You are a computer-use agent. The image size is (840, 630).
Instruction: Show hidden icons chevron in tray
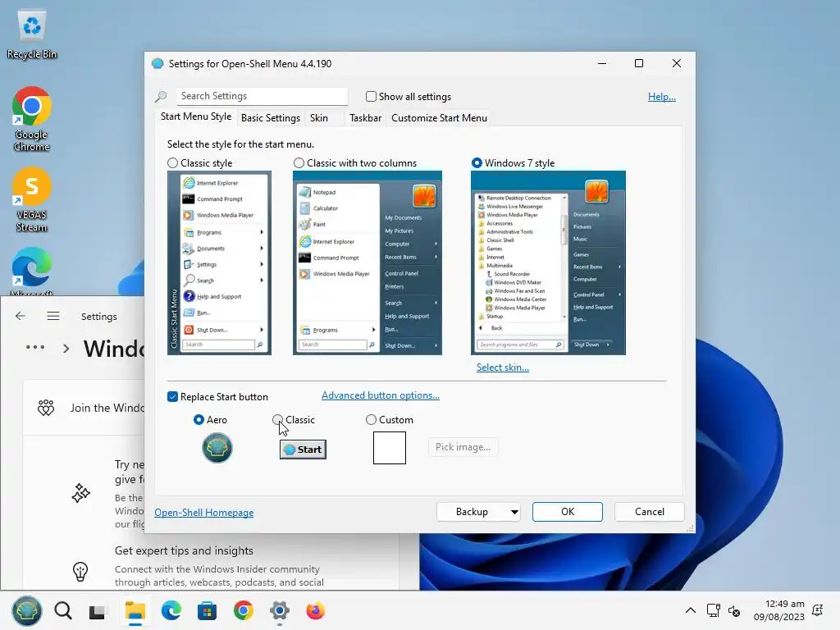[x=691, y=610]
